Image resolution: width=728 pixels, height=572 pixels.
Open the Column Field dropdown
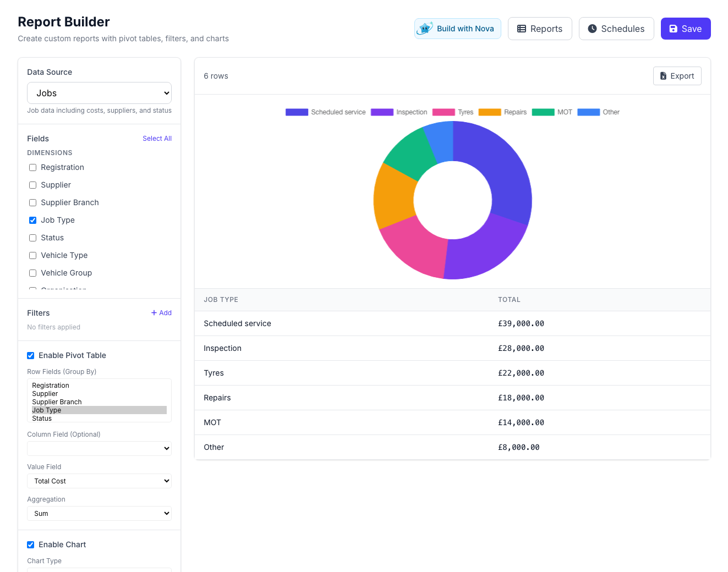(99, 448)
